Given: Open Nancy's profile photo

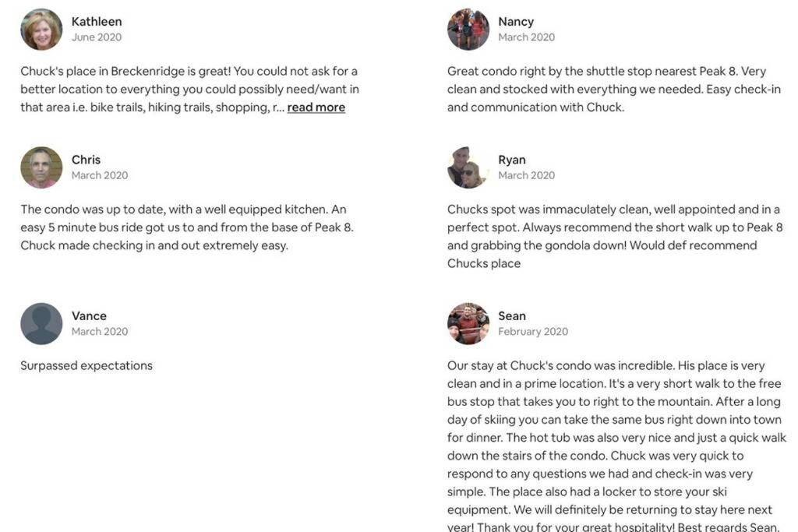Looking at the screenshot, I should 468,29.
